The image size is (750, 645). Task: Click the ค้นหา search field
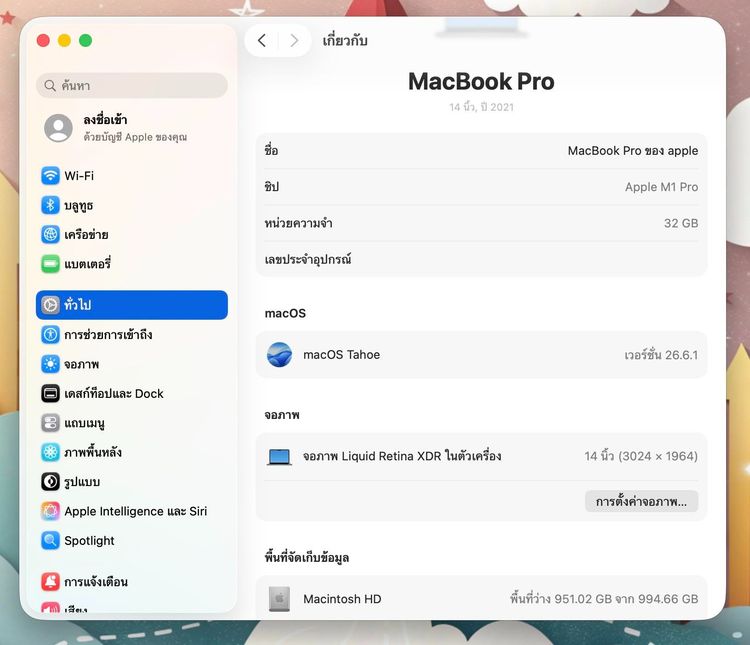click(x=132, y=86)
